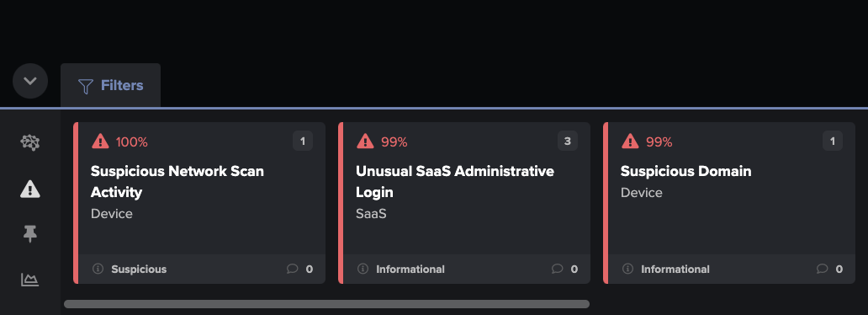Open the chart graph sidebar icon
This screenshot has width=868, height=315.
[30, 280]
